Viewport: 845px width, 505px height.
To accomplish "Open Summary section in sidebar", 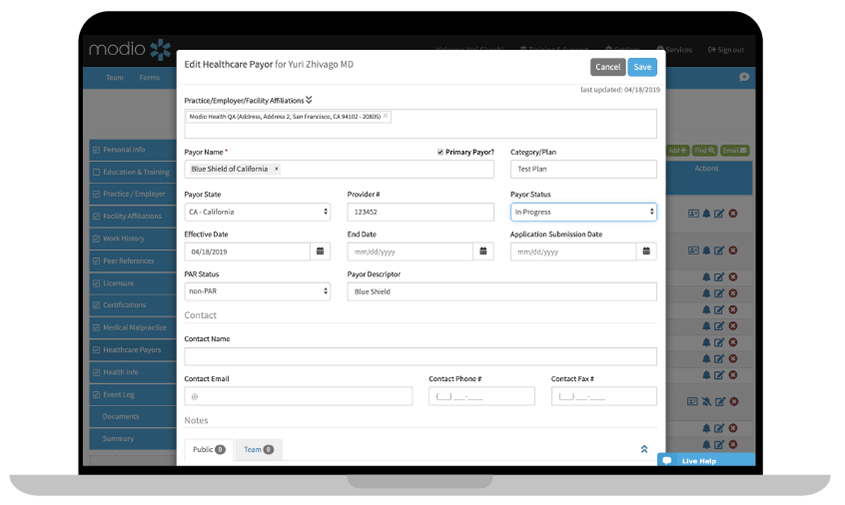I will point(133,439).
